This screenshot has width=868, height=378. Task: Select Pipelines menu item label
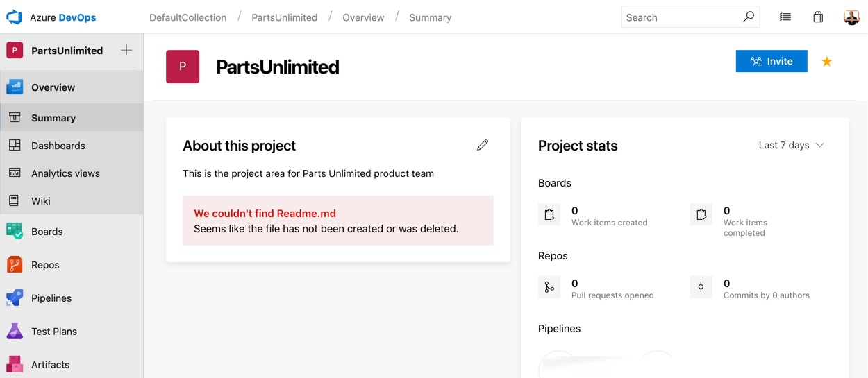[x=51, y=298]
